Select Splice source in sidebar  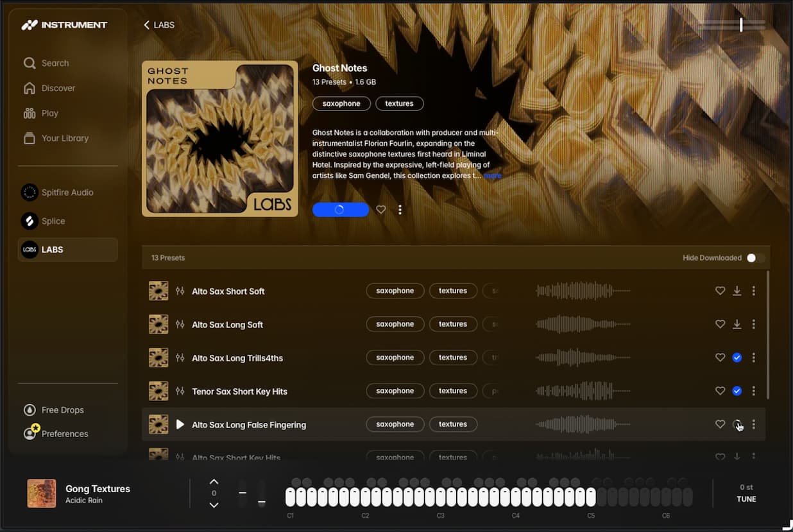click(x=43, y=221)
